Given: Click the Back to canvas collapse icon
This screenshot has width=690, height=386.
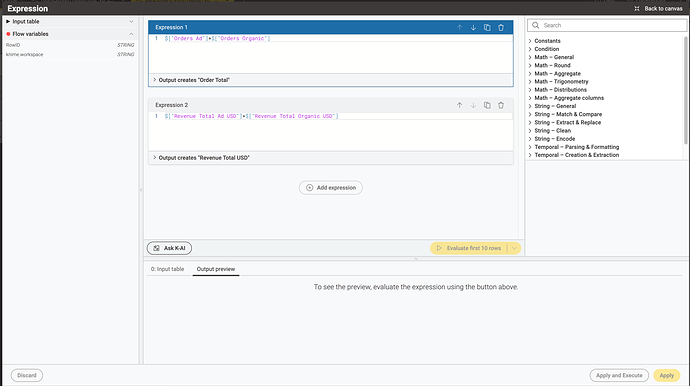Looking at the screenshot, I should pyautogui.click(x=637, y=8).
